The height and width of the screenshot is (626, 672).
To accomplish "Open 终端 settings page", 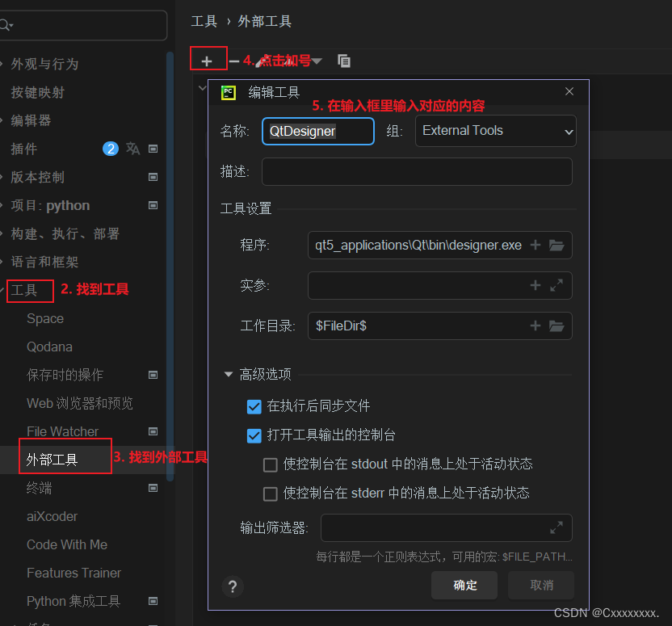I will (39, 488).
